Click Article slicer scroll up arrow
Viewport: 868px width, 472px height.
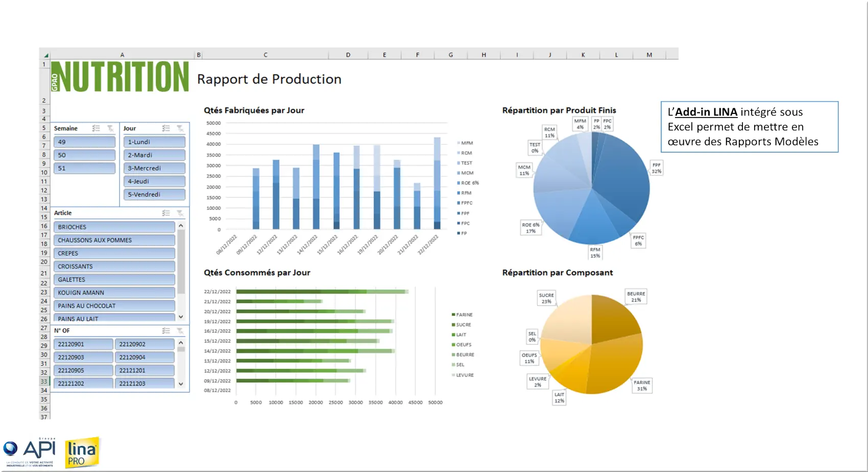click(x=181, y=225)
